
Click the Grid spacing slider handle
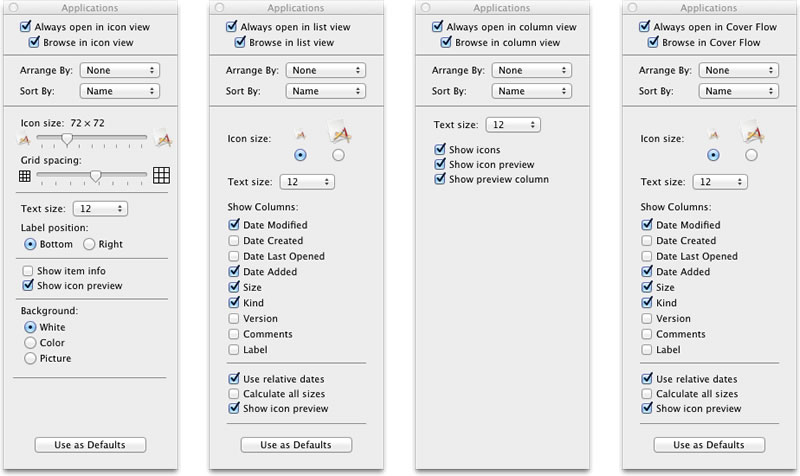tap(95, 176)
